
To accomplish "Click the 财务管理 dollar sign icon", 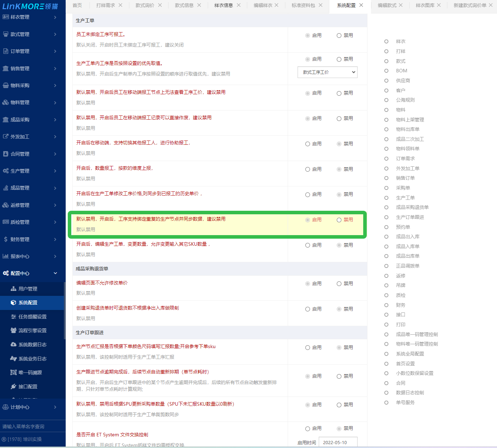I will pos(6,239).
